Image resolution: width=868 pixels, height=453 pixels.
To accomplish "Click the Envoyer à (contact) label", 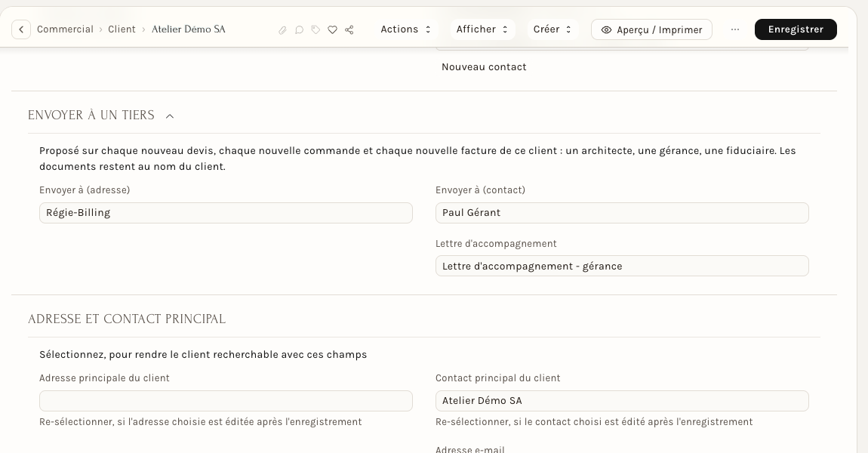I will click(x=481, y=190).
